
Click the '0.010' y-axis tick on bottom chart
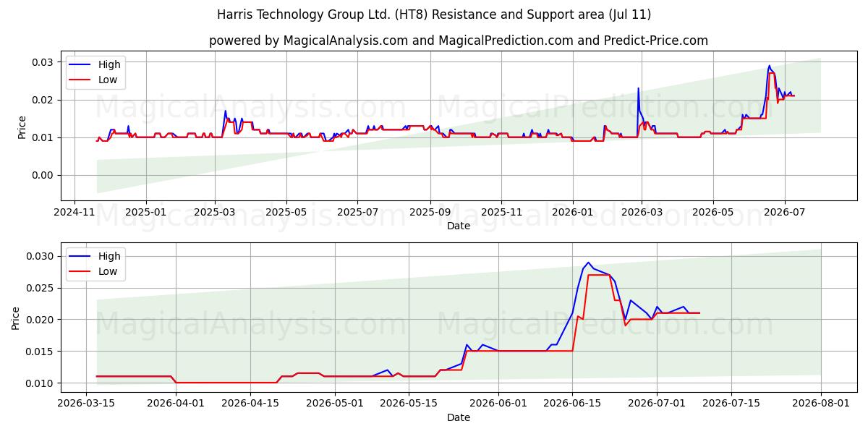pos(41,383)
